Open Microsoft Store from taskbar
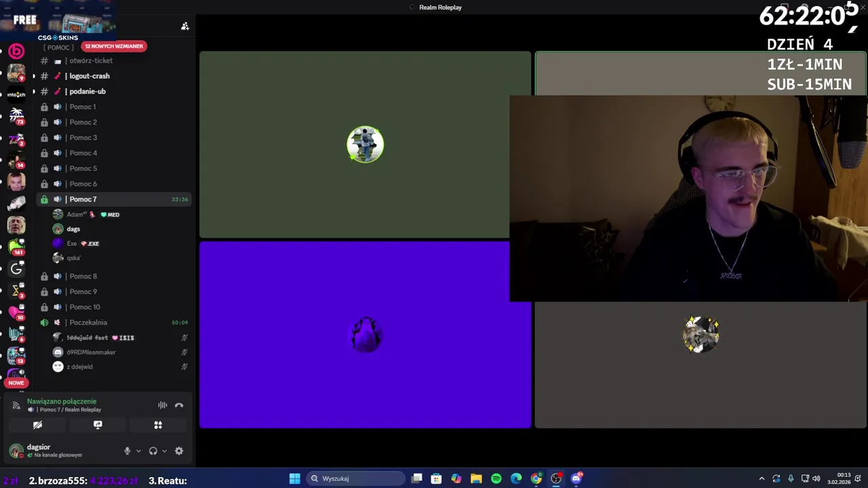The image size is (868, 488). pyautogui.click(x=436, y=479)
